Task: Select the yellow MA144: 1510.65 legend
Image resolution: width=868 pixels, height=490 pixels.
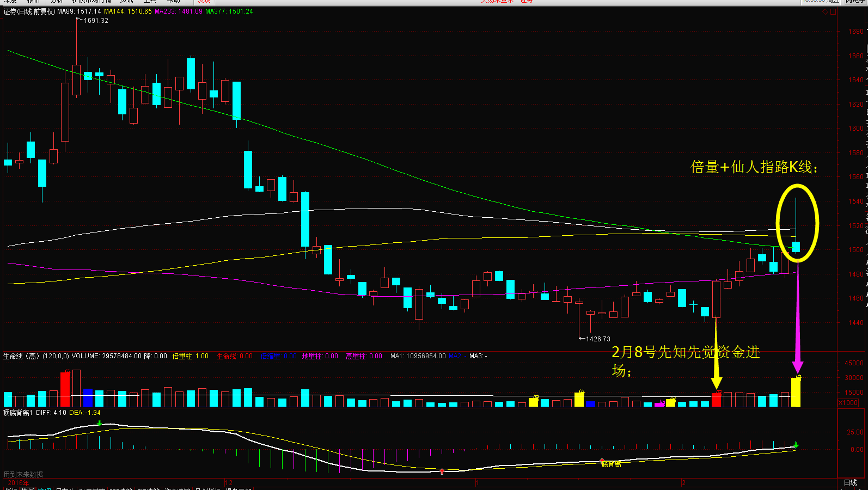Action: coord(128,11)
